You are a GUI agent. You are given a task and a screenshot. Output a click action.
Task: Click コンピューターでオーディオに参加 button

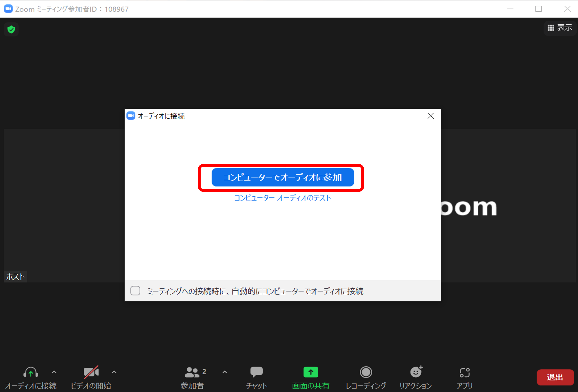tap(283, 177)
